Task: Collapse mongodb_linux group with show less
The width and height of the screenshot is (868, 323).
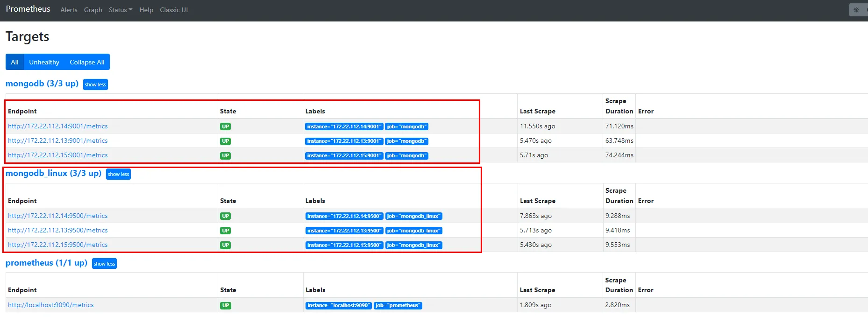Action: point(118,174)
